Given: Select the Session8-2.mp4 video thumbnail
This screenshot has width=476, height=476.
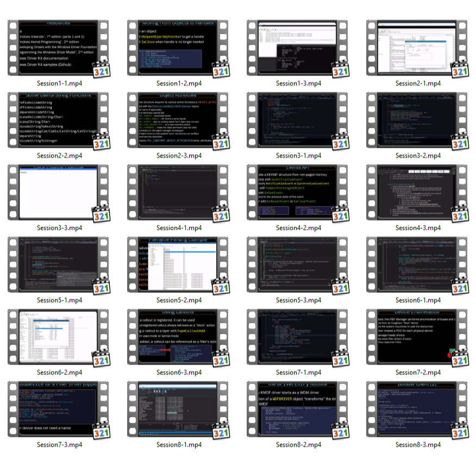Looking at the screenshot, I should [x=298, y=409].
